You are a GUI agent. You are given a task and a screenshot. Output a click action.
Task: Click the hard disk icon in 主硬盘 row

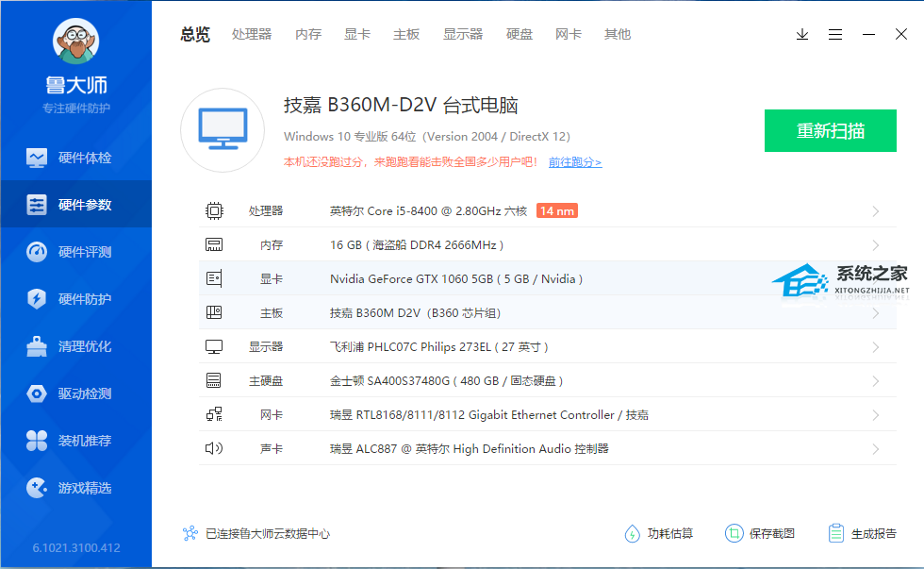[214, 380]
